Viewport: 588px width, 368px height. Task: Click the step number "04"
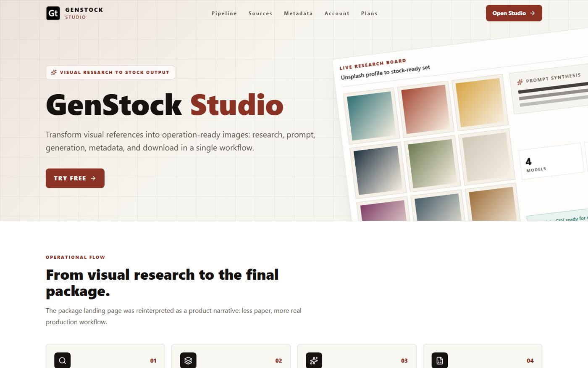coord(530,360)
